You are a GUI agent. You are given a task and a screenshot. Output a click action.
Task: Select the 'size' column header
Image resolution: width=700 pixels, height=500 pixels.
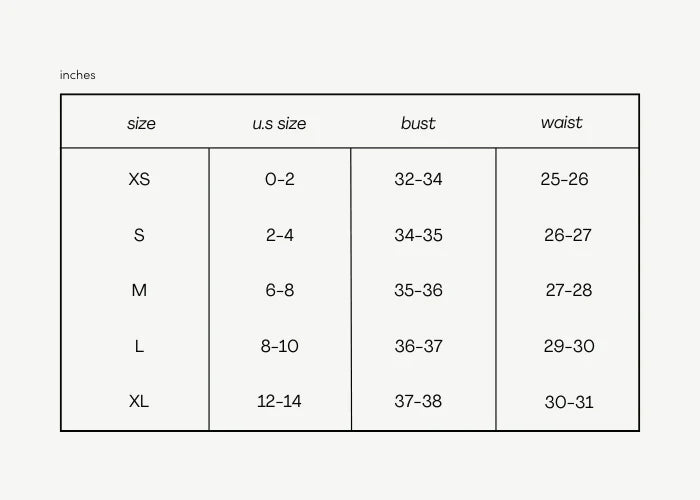pos(141,124)
